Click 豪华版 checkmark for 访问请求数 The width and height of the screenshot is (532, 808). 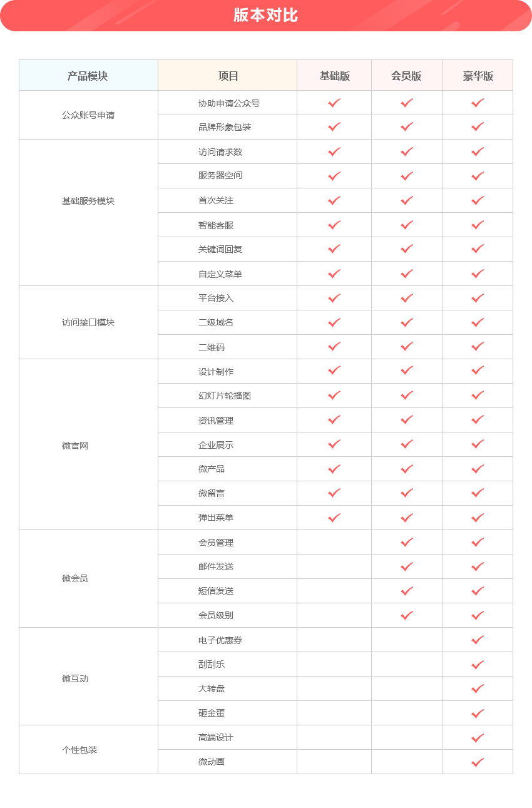(478, 151)
